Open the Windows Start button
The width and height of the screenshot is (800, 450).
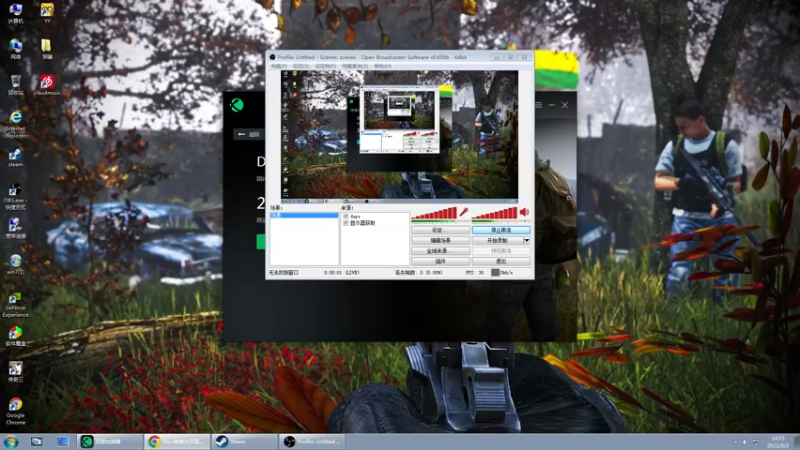11,442
